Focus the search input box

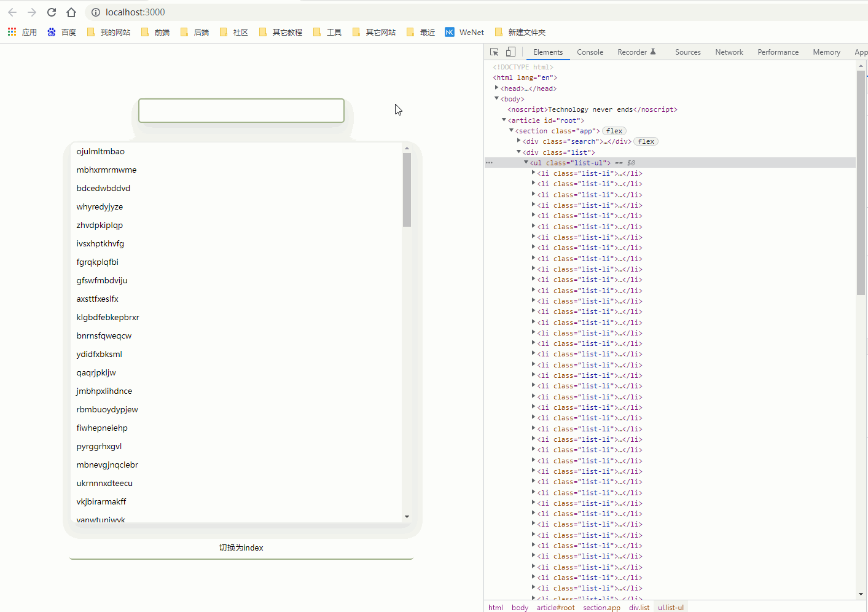241,111
